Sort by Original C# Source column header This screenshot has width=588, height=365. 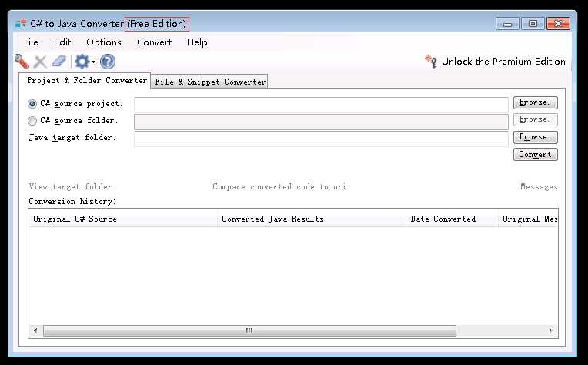(x=122, y=219)
